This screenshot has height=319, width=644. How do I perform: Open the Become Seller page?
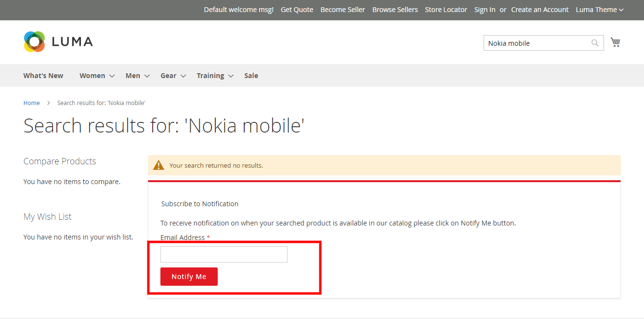click(x=343, y=10)
